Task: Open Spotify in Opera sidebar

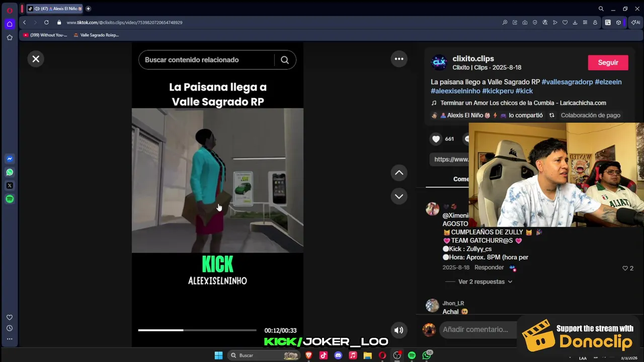Action: tap(10, 200)
